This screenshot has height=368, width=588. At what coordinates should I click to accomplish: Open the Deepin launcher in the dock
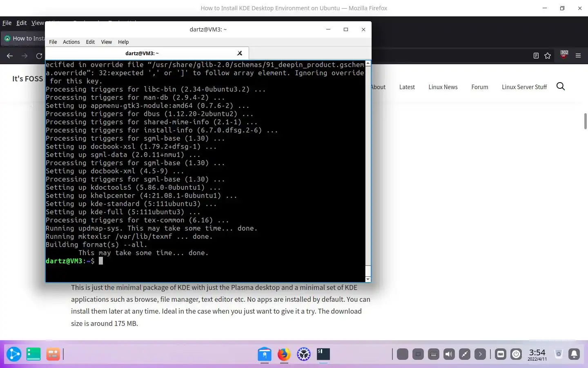13,354
